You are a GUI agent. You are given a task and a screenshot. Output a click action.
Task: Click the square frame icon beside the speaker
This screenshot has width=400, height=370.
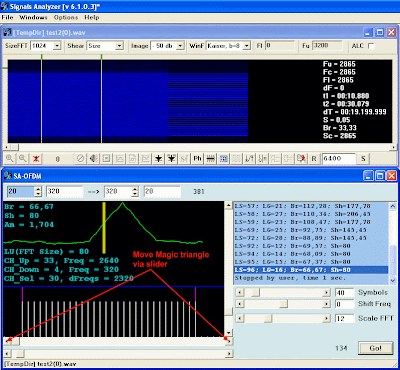[x=106, y=159]
